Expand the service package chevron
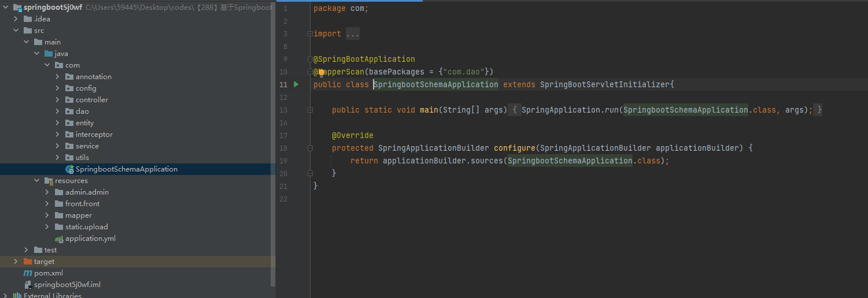The height and width of the screenshot is (298, 868). tap(58, 146)
